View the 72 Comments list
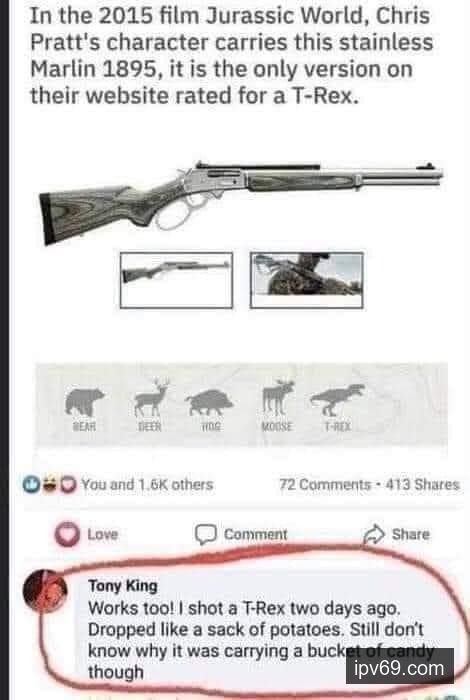Image resolution: width=470 pixels, height=700 pixels. tap(325, 485)
